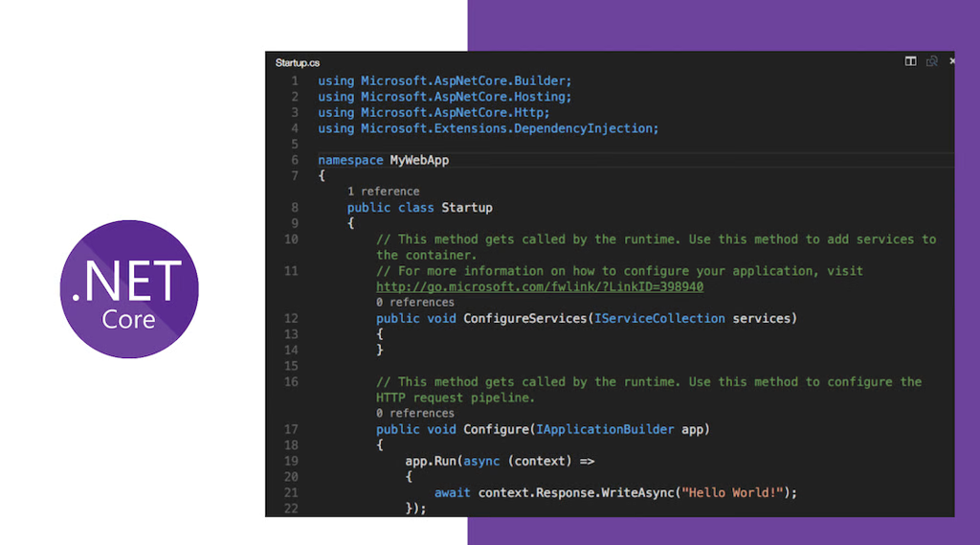Click the split editor icon

point(911,61)
